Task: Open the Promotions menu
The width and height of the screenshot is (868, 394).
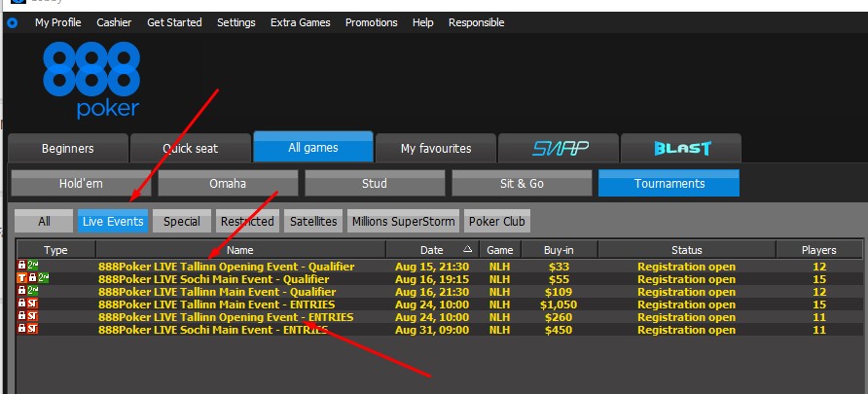Action: tap(371, 22)
